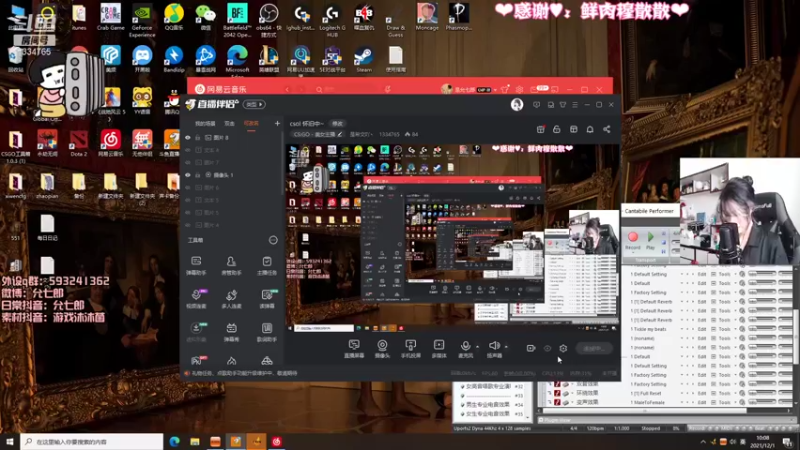Click start live button
800x450 pixels.
tap(594, 348)
